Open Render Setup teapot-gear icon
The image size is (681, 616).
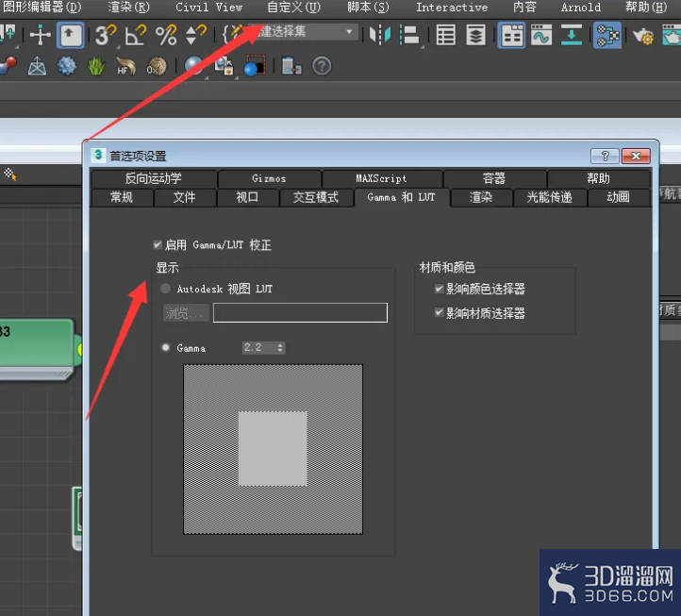point(642,36)
